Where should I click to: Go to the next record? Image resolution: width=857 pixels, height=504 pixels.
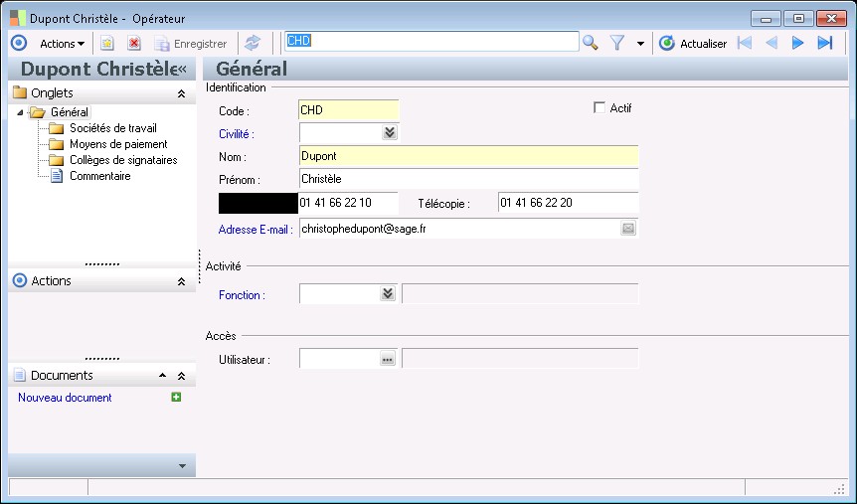pos(798,43)
